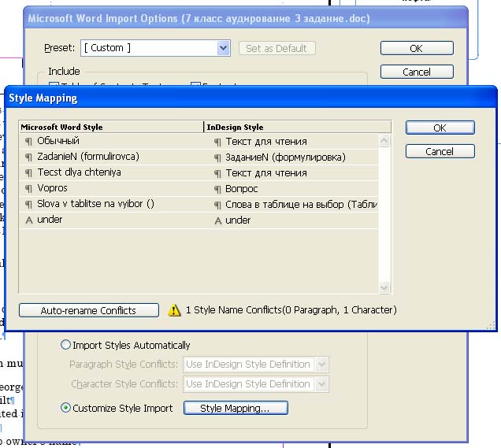The image size is (501, 448).
Task: Click InDesign character style under
Action: (238, 220)
